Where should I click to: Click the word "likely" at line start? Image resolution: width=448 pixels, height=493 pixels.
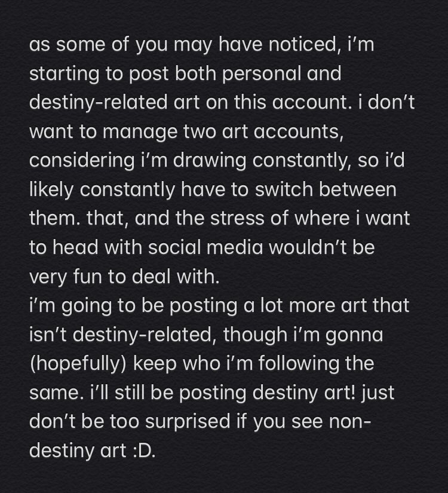point(51,190)
